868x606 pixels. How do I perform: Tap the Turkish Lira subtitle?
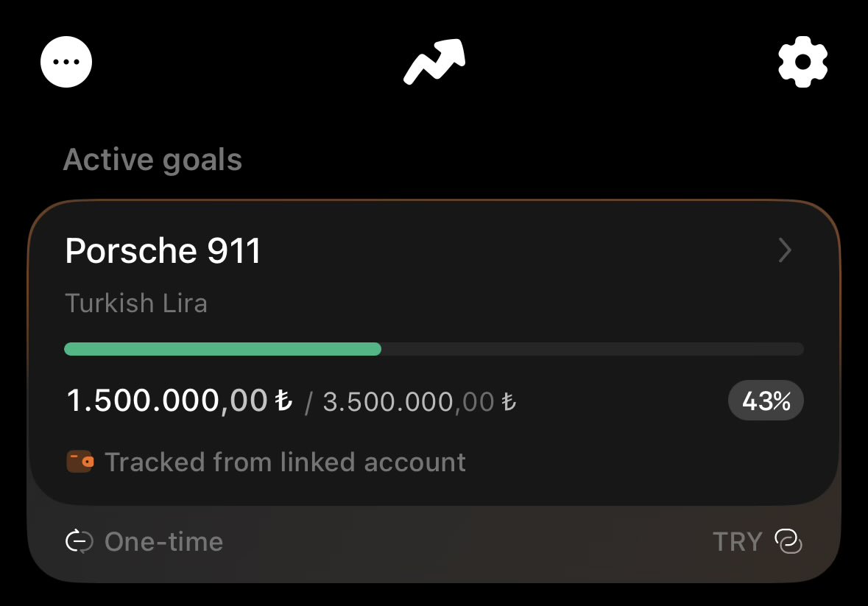[x=136, y=303]
